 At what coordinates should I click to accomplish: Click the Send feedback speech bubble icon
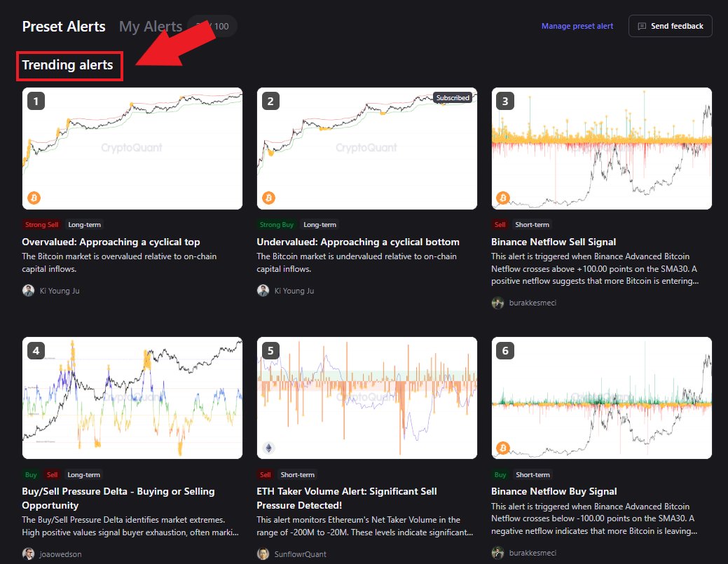pyautogui.click(x=642, y=27)
